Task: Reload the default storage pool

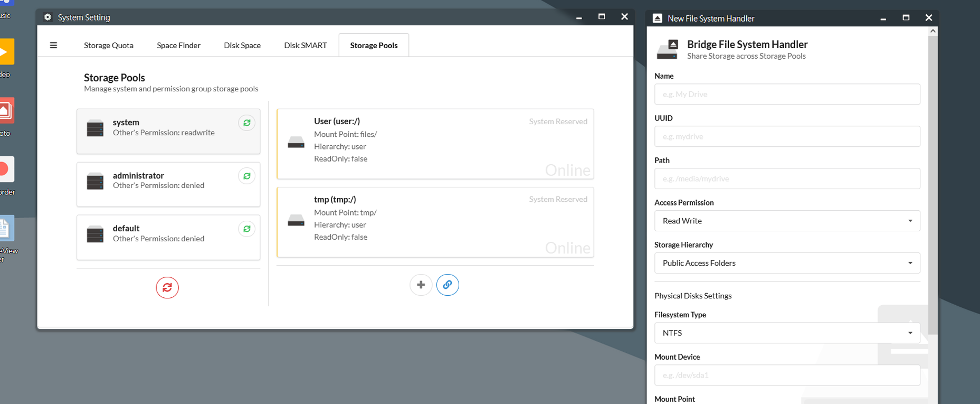Action: (246, 229)
